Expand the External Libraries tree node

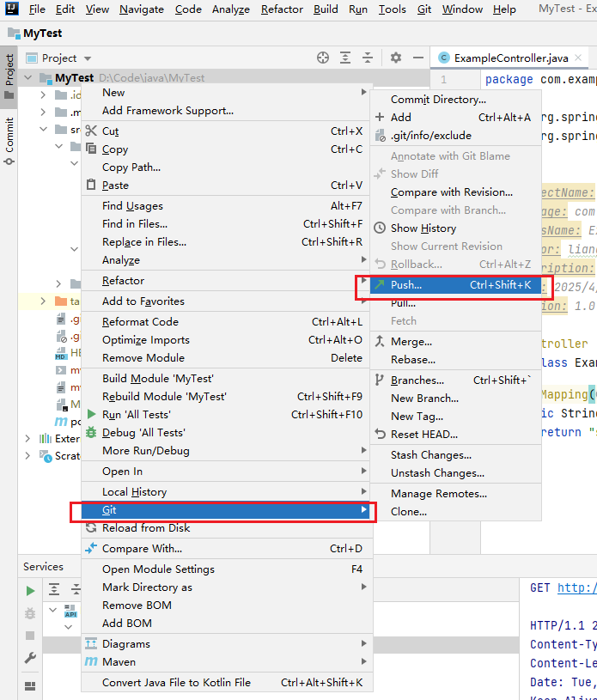[27, 438]
